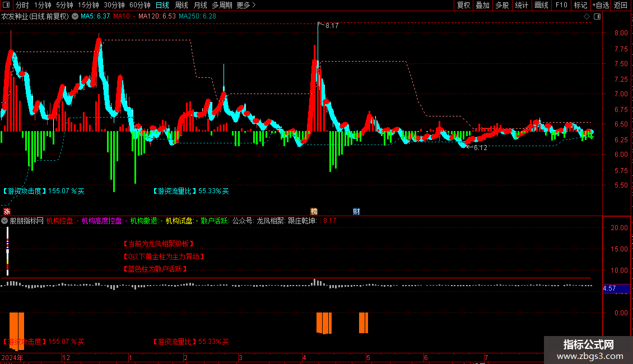This screenshot has height=364, width=633.
Task: Select the 月线 monthly period tab
Action: [200, 5]
